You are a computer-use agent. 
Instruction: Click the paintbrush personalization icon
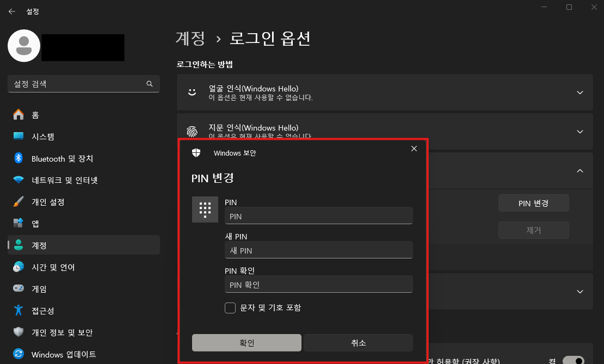18,201
